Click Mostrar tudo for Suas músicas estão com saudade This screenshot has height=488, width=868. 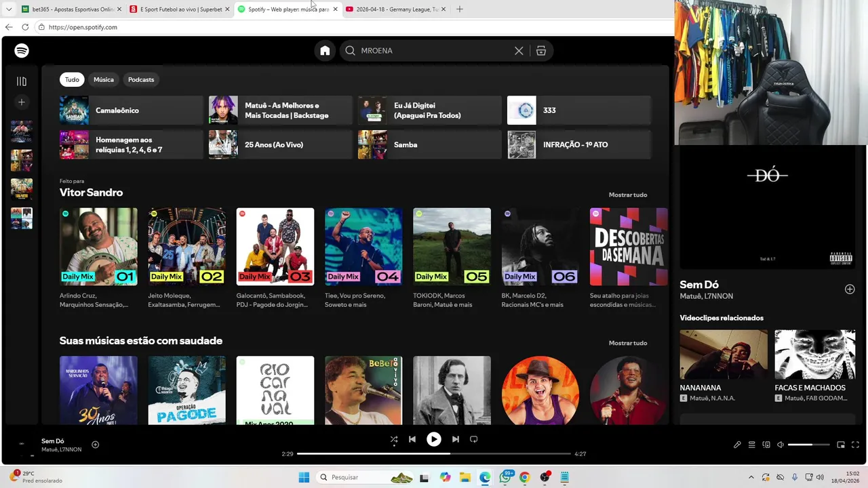coord(628,343)
